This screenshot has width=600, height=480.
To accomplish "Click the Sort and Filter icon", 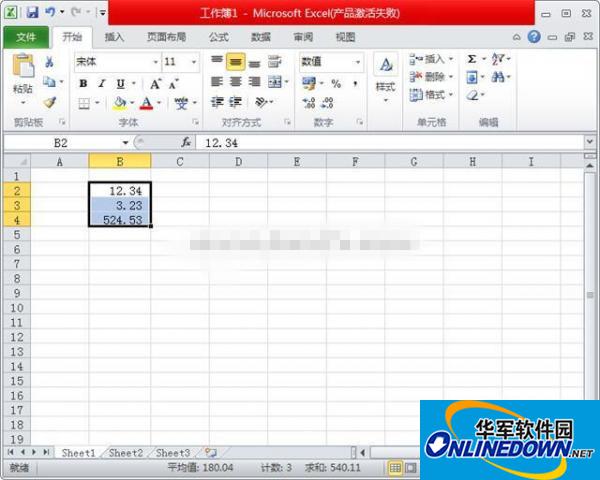I will [x=498, y=59].
